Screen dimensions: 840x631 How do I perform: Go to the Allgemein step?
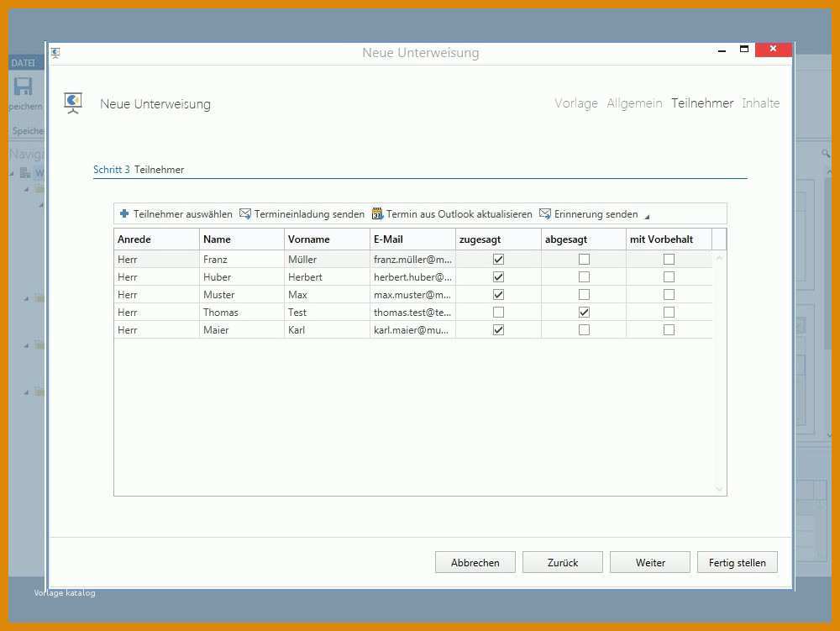[634, 103]
